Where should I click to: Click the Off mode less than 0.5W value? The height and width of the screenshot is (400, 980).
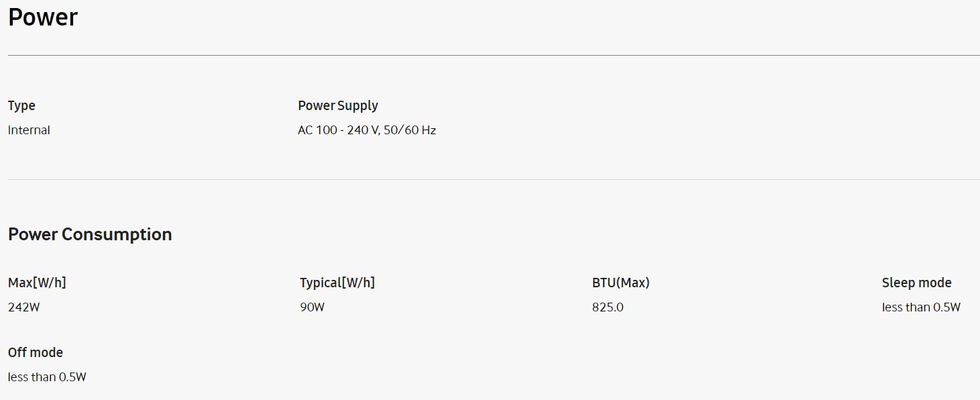click(x=47, y=377)
